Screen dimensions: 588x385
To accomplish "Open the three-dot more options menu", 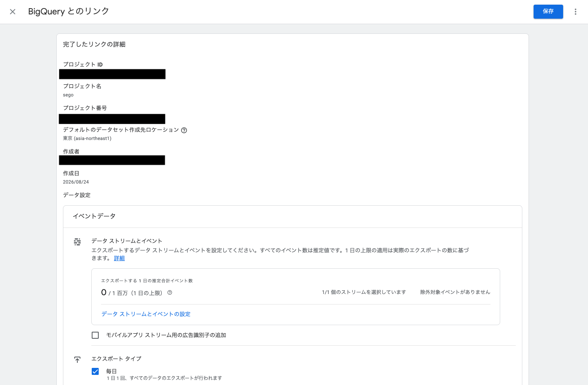I will click(576, 12).
